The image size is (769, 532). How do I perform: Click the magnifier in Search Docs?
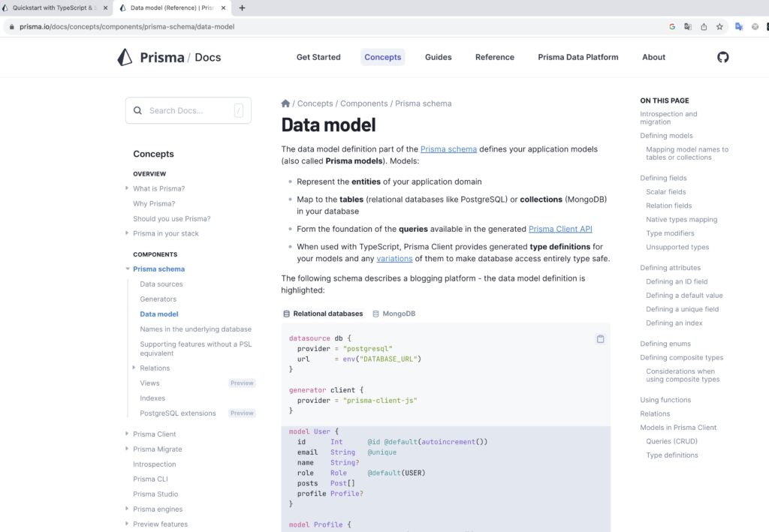click(137, 110)
